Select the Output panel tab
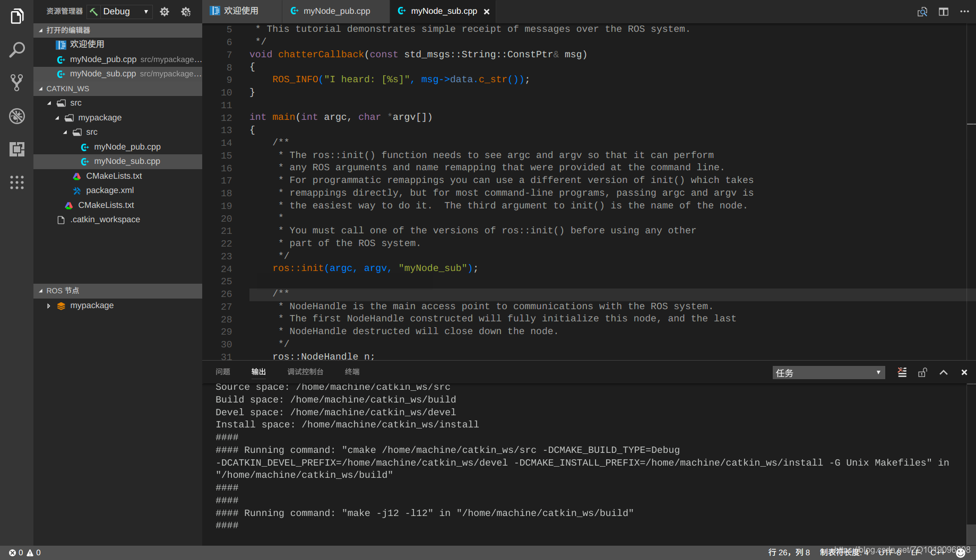Image resolution: width=976 pixels, height=560 pixels. tap(258, 372)
